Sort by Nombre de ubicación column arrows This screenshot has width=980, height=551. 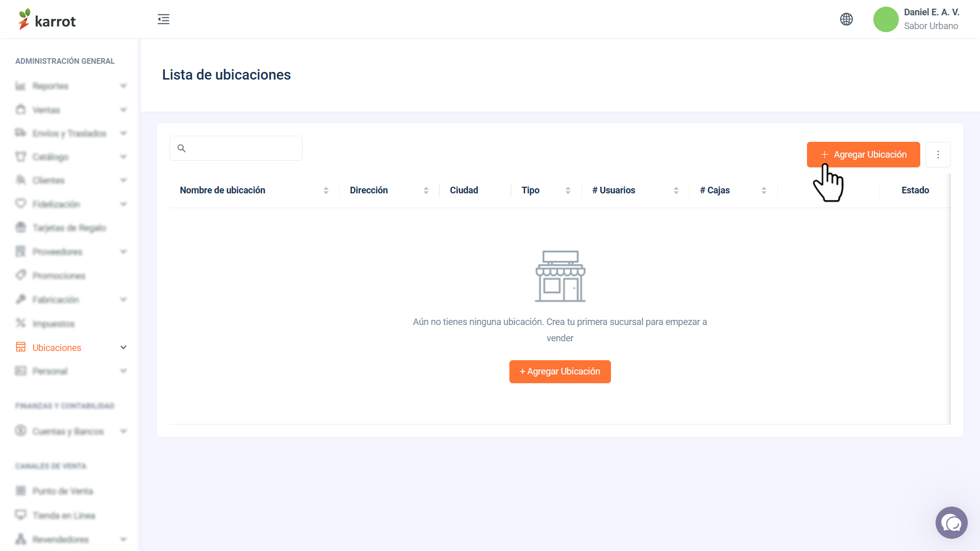(x=326, y=190)
